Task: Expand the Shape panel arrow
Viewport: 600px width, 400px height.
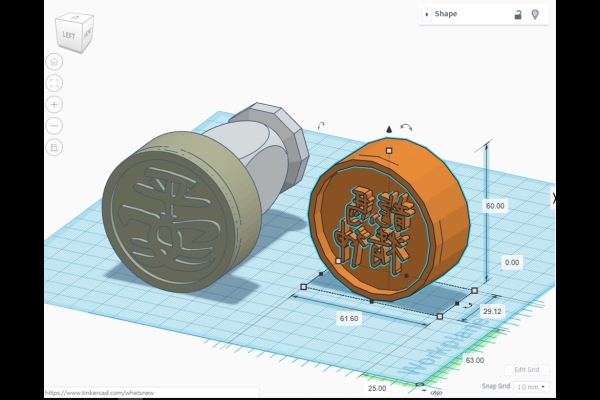Action: tap(427, 14)
